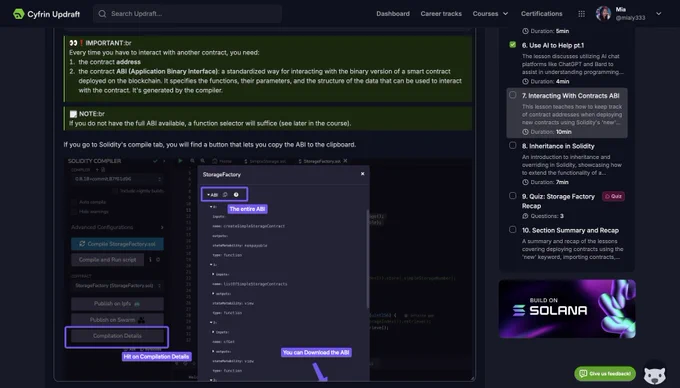Click the clock icon beside Duration: 7min

pyautogui.click(x=525, y=182)
